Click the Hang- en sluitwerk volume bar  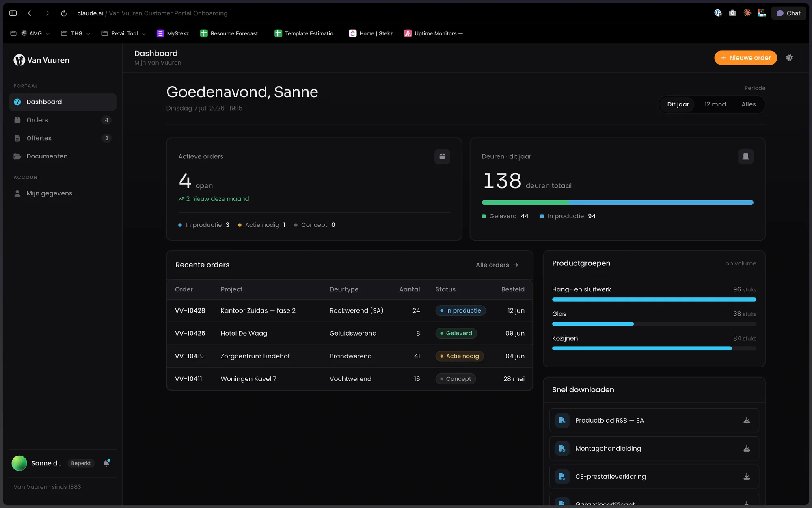click(654, 300)
